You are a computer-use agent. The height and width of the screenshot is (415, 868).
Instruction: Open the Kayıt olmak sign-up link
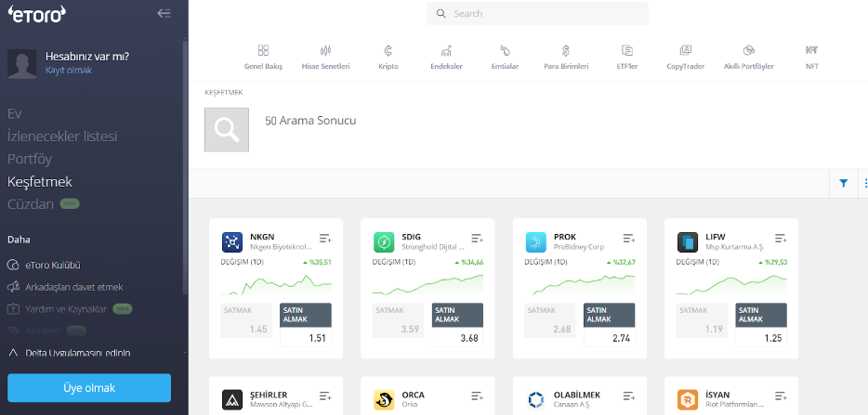click(69, 71)
